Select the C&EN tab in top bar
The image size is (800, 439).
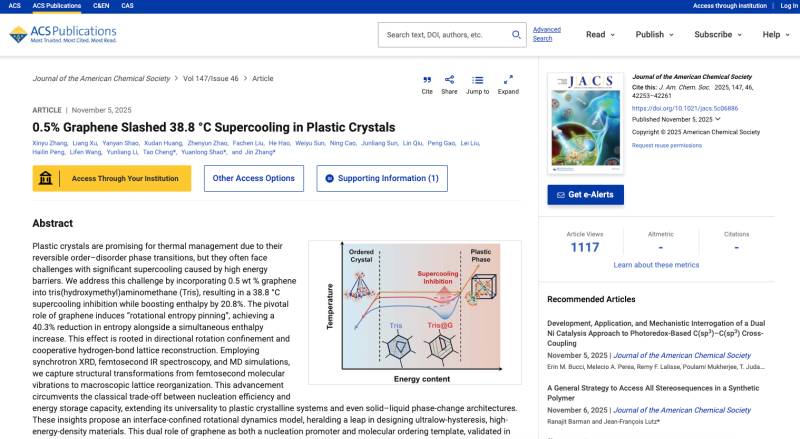[101, 6]
